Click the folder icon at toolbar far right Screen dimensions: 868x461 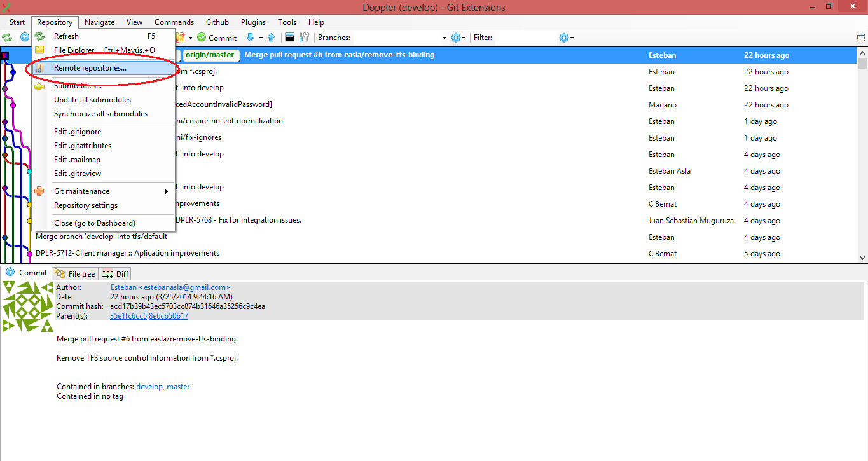click(x=861, y=38)
